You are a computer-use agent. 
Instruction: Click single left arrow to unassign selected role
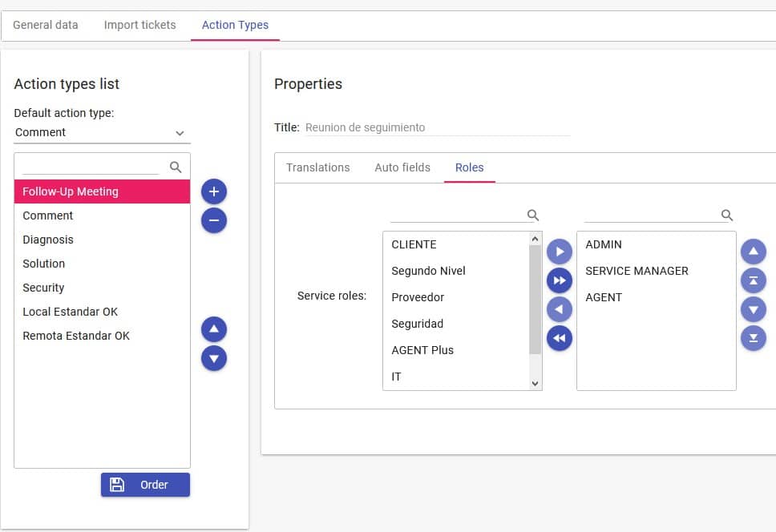560,309
